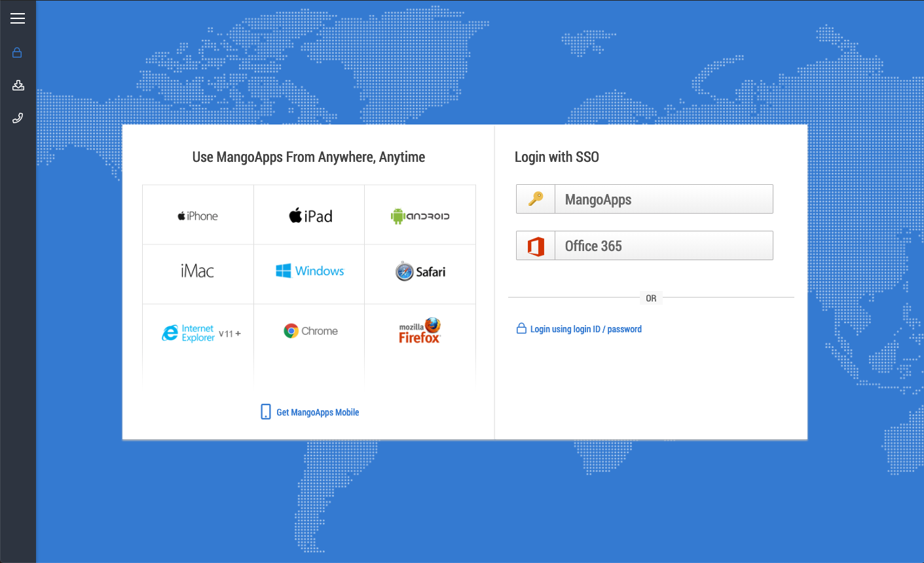Viewport: 924px width, 563px height.
Task: Click the Office 365 logo icon
Action: [536, 246]
